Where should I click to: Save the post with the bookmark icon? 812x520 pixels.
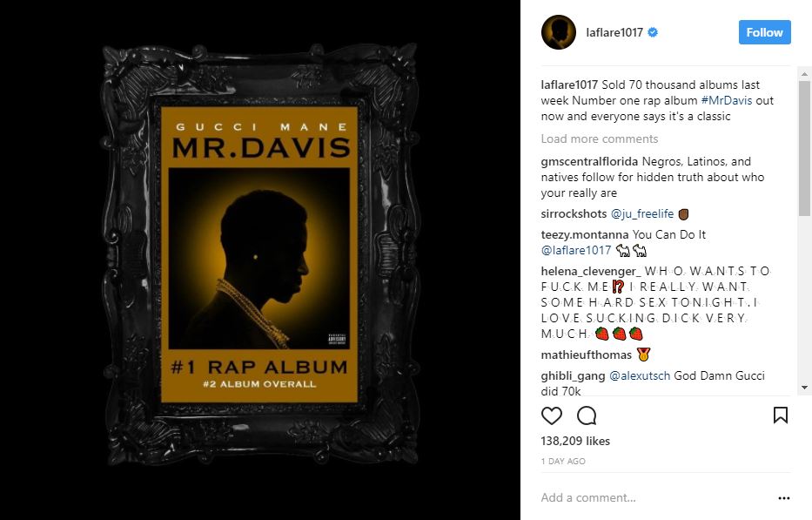781,415
